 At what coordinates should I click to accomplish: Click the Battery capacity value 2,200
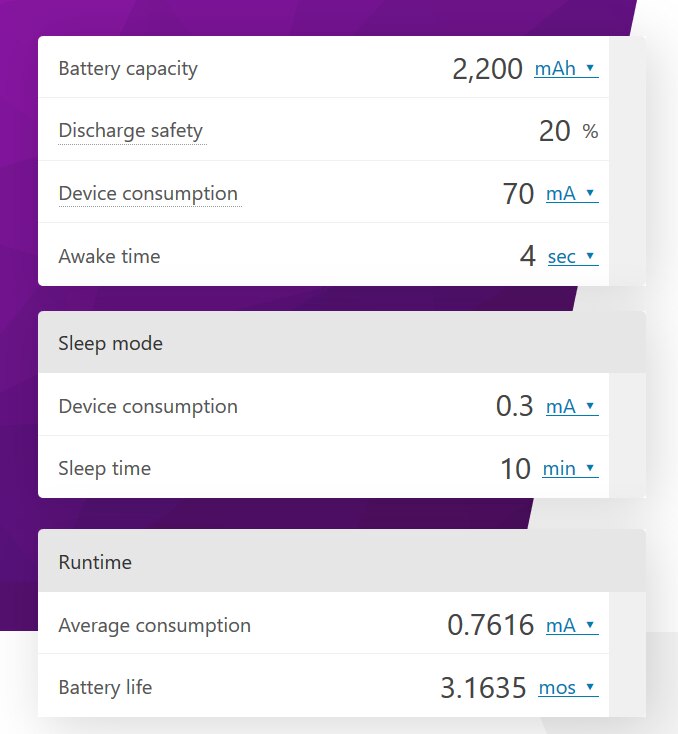click(487, 69)
